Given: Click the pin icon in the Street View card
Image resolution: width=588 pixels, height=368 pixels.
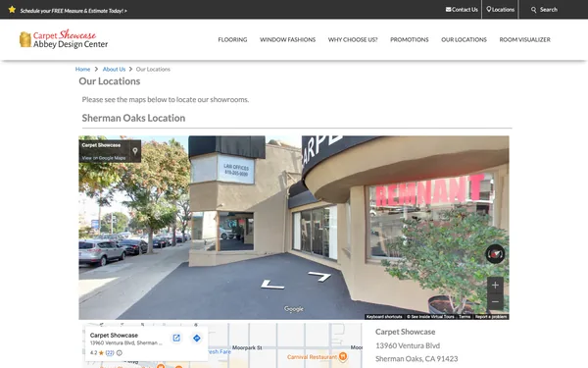Looking at the screenshot, I should pyautogui.click(x=135, y=151).
